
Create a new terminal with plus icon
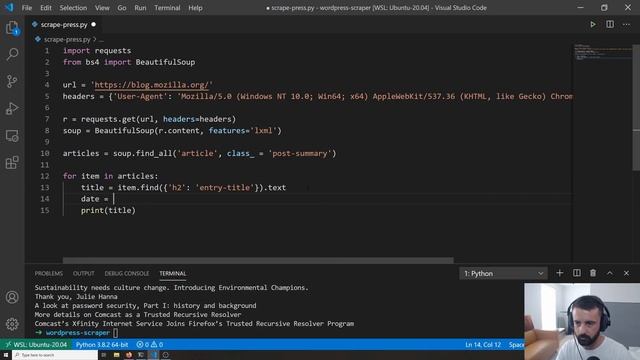tap(560, 273)
